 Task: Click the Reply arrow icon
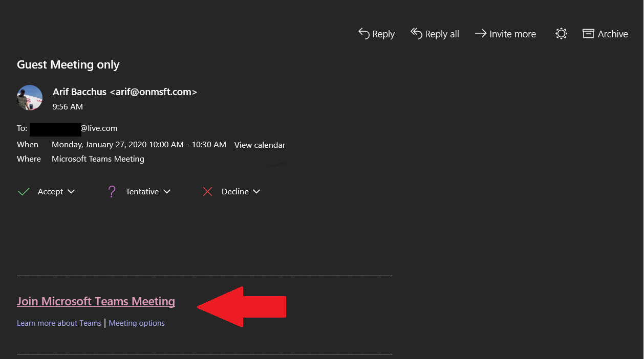coord(364,34)
